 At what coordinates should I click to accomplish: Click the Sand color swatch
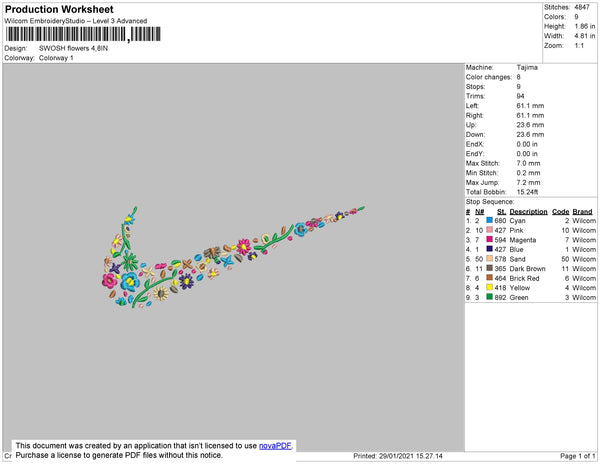tap(489, 259)
